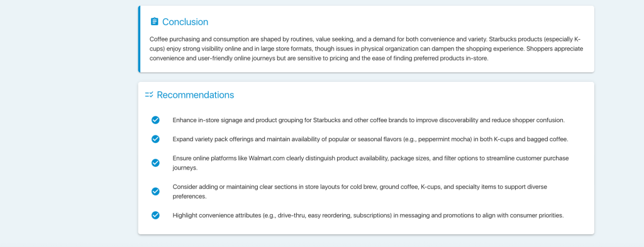Image resolution: width=644 pixels, height=247 pixels.
Task: Select the check icon for Walmart.com platforms recommendation
Action: (x=155, y=163)
